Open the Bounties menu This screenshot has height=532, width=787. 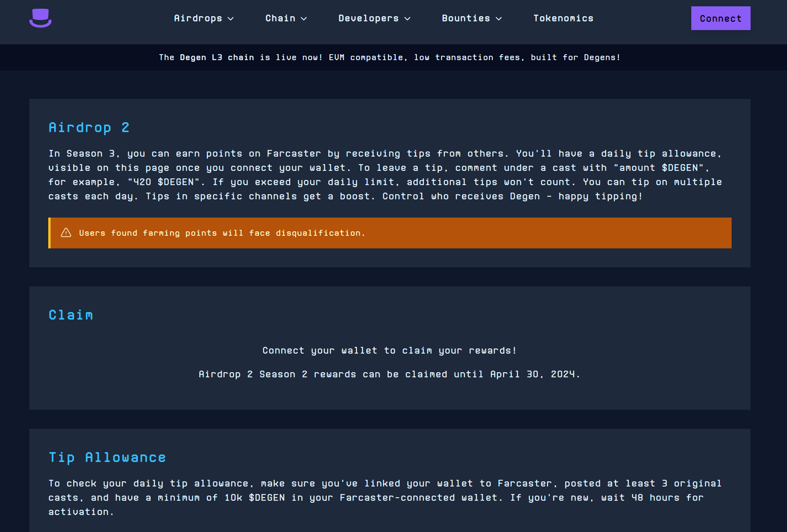[x=472, y=18]
